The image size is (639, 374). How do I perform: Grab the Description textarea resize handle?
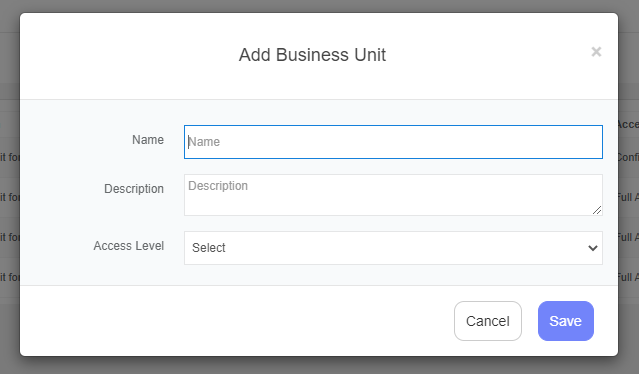(597, 210)
